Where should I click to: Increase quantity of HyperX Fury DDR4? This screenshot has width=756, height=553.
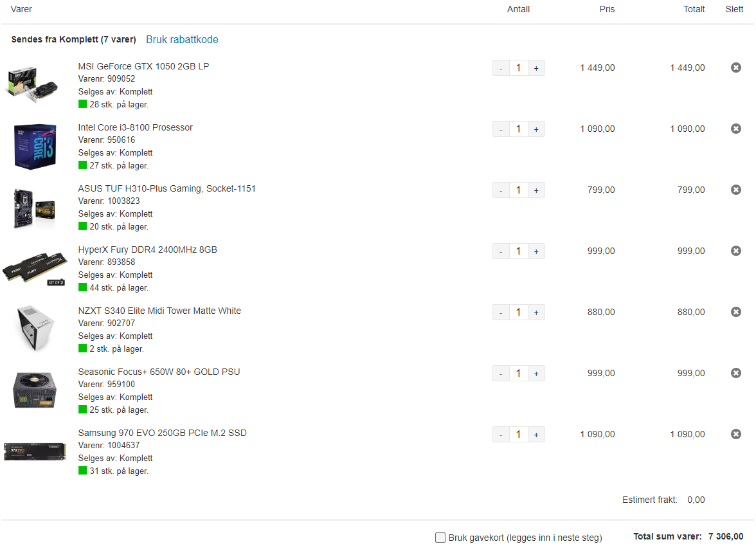(x=536, y=251)
